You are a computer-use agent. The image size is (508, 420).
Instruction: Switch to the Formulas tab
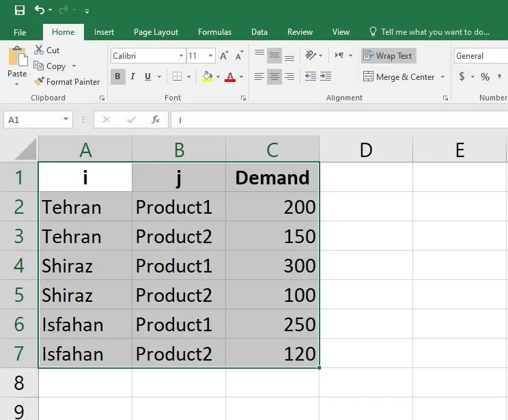[x=214, y=32]
